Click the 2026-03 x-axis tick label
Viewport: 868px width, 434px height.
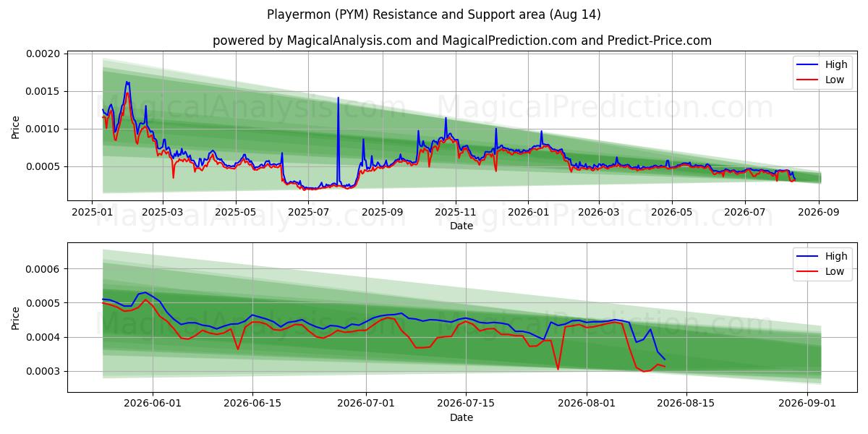tap(598, 213)
